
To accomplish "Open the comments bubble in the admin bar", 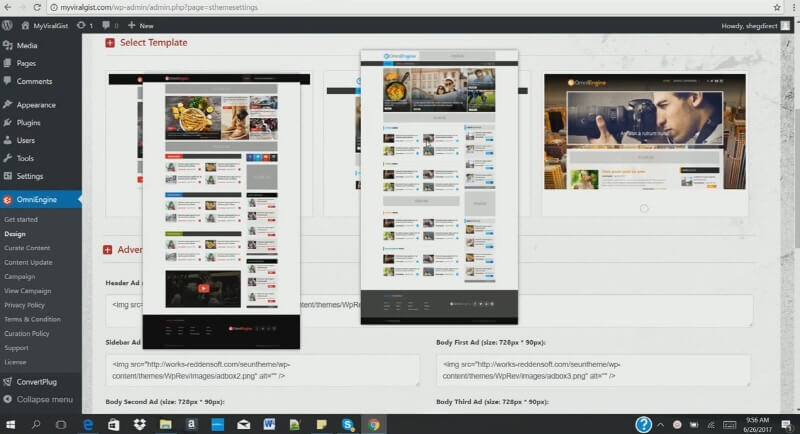I will click(x=110, y=25).
